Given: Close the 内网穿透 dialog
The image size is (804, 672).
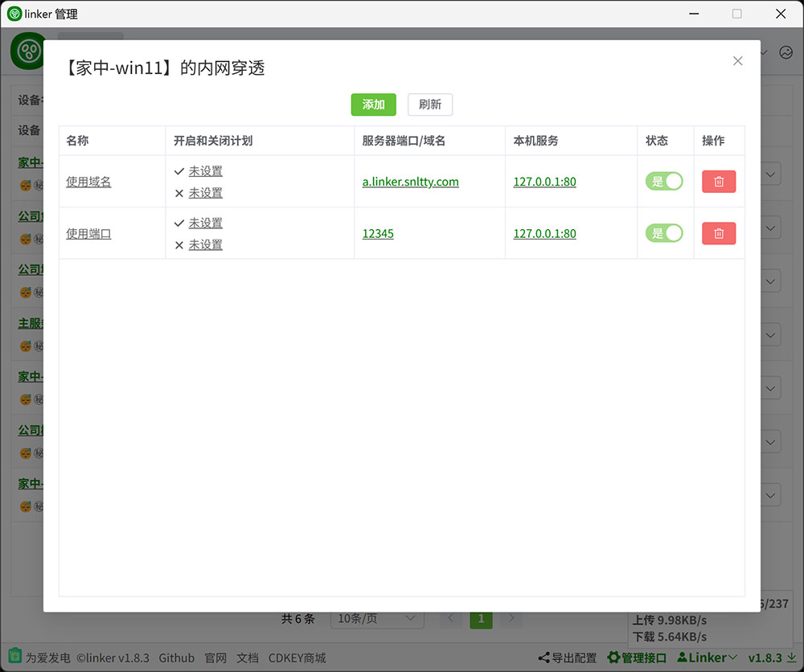Looking at the screenshot, I should click(x=737, y=61).
